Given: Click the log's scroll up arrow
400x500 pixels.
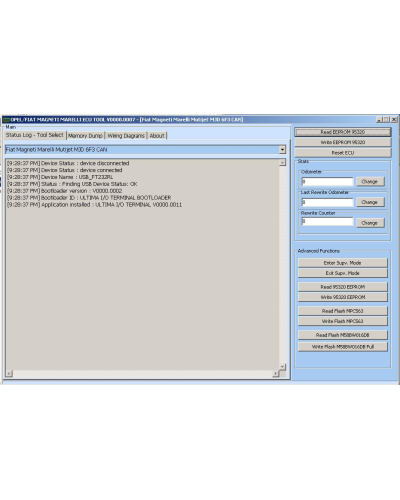Looking at the screenshot, I should click(x=283, y=162).
